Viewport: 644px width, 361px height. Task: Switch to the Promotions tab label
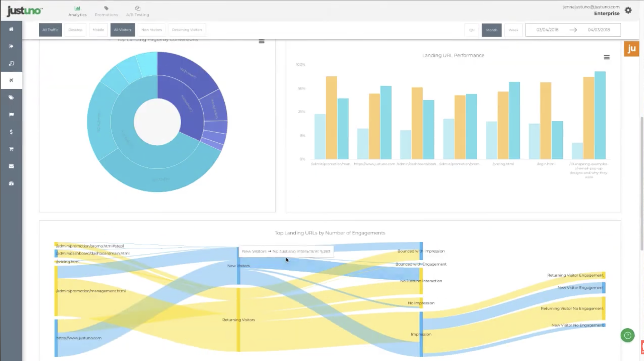pyautogui.click(x=106, y=15)
